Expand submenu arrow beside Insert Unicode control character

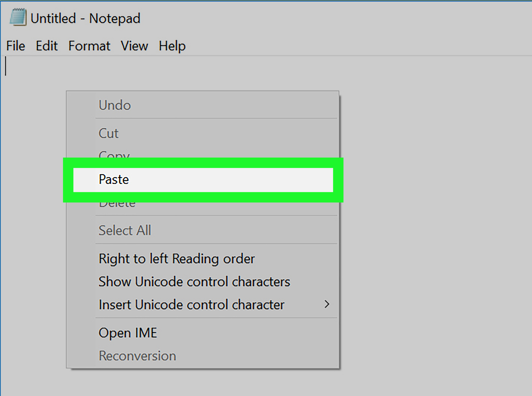[327, 304]
